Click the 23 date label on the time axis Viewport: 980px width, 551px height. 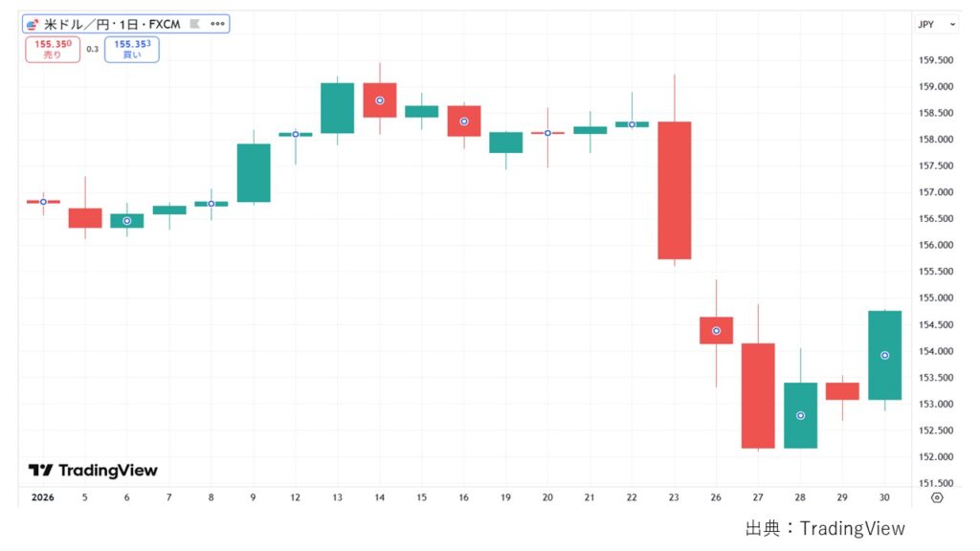click(x=675, y=497)
